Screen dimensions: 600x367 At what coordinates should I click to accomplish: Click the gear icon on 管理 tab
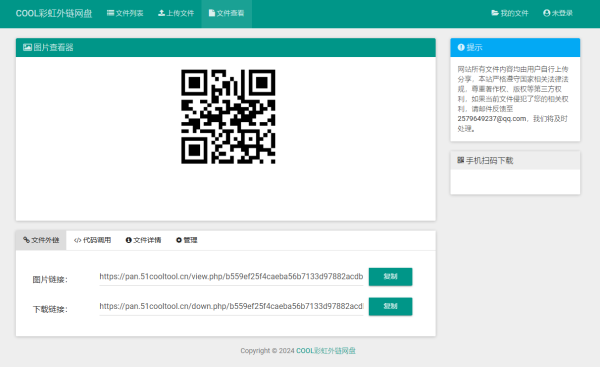point(179,240)
